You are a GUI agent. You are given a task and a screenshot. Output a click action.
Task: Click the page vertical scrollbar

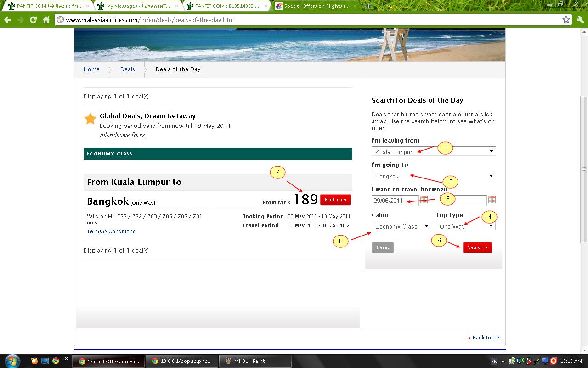tap(584, 169)
